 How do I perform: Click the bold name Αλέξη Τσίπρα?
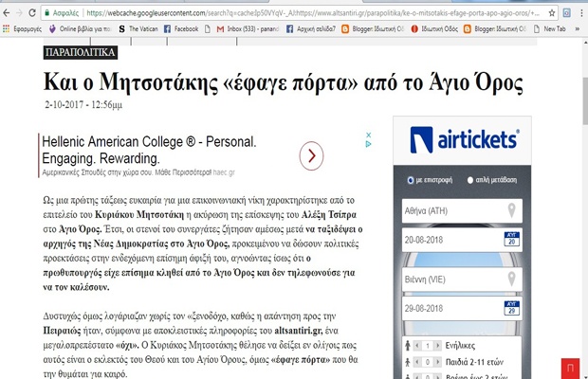point(329,214)
